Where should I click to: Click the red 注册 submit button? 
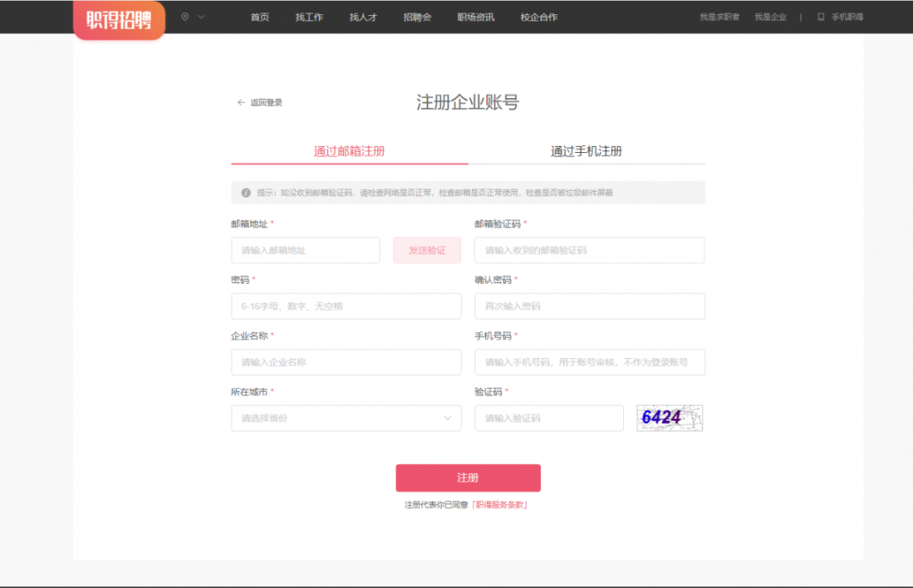[x=467, y=478]
